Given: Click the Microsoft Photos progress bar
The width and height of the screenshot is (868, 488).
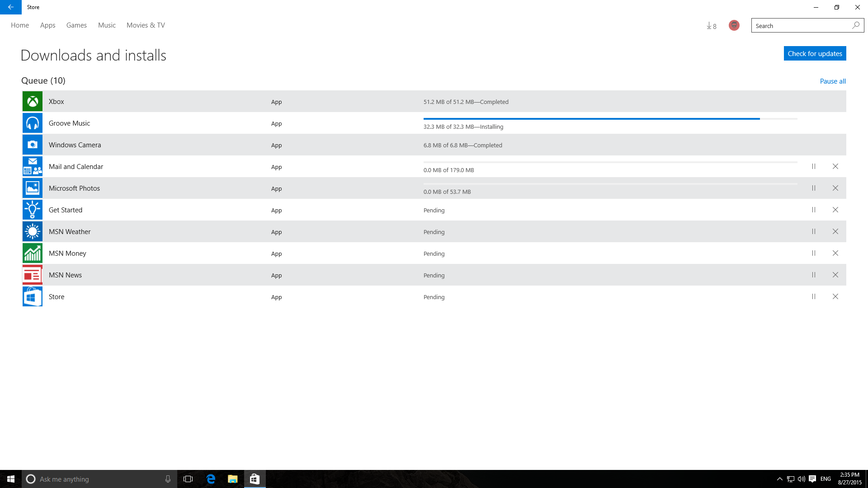Looking at the screenshot, I should coord(610,184).
